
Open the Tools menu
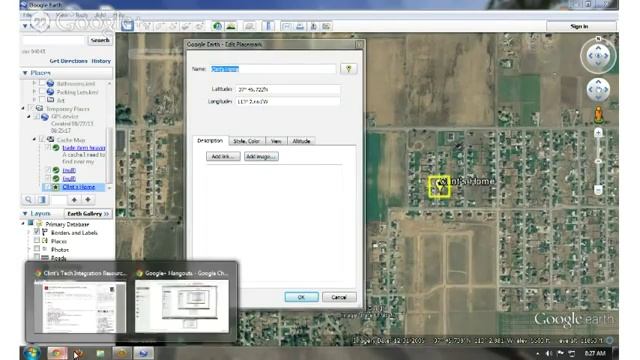[81, 15]
